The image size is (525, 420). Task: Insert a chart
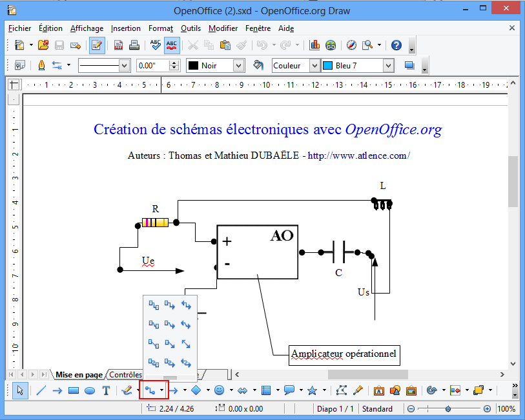point(314,45)
